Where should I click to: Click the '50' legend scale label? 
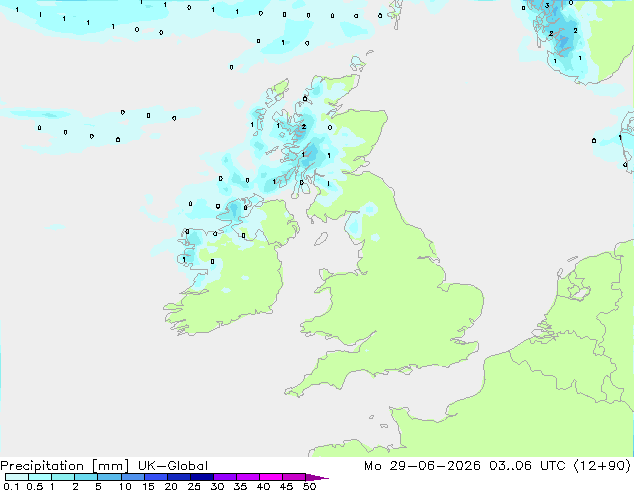pyautogui.click(x=310, y=486)
